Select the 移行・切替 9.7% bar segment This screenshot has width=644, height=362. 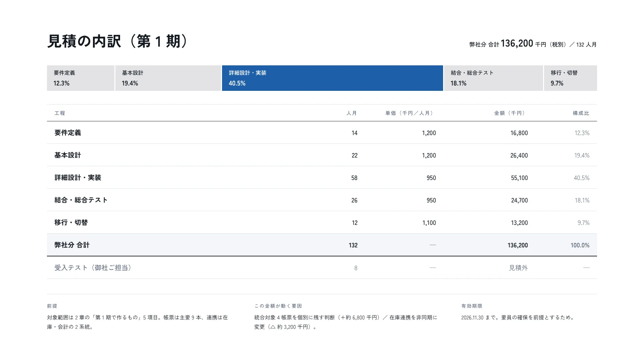[571, 78]
